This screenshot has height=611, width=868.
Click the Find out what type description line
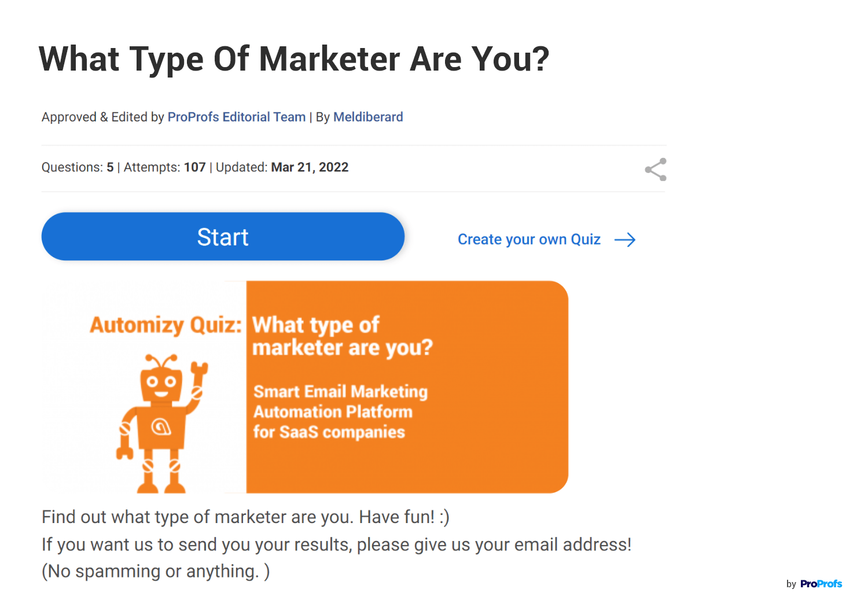[x=245, y=517]
